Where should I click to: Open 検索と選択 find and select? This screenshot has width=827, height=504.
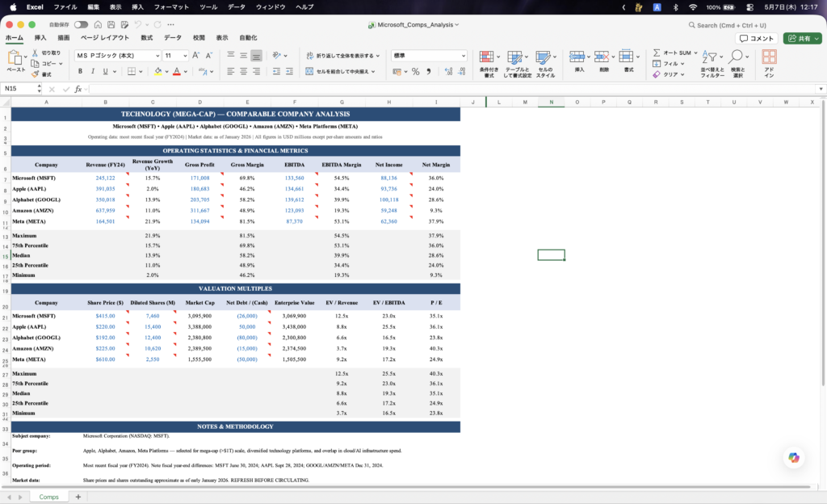click(738, 64)
